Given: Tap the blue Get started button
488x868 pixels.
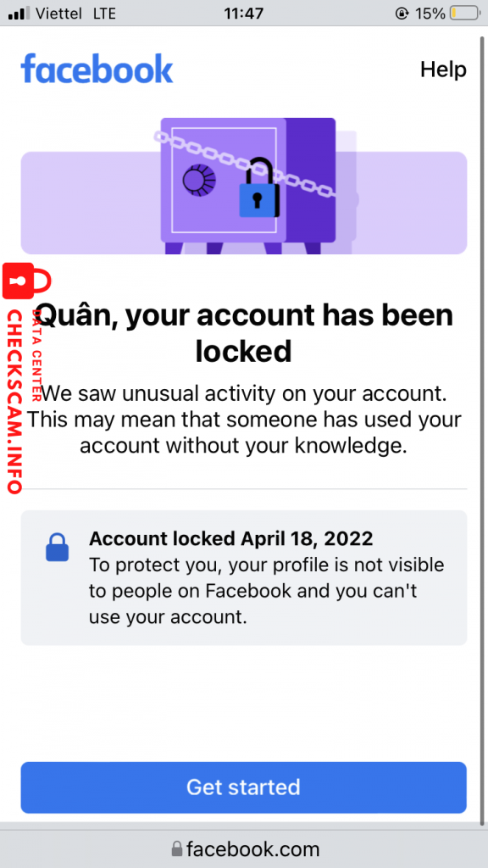Looking at the screenshot, I should click(x=243, y=787).
